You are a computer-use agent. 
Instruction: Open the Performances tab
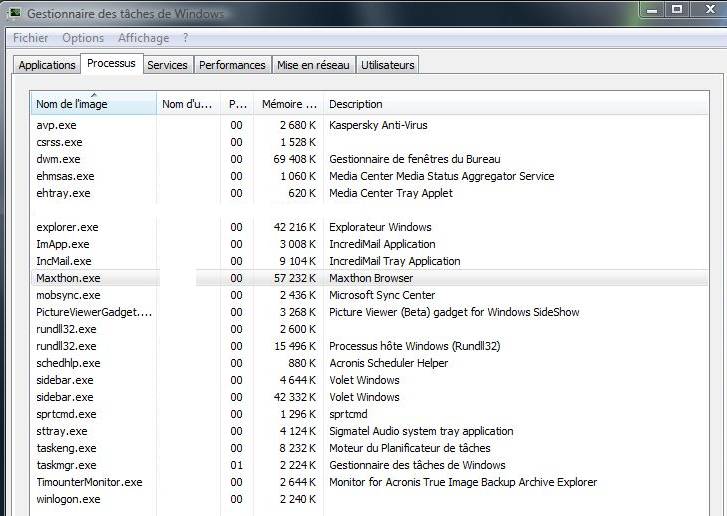(x=232, y=65)
